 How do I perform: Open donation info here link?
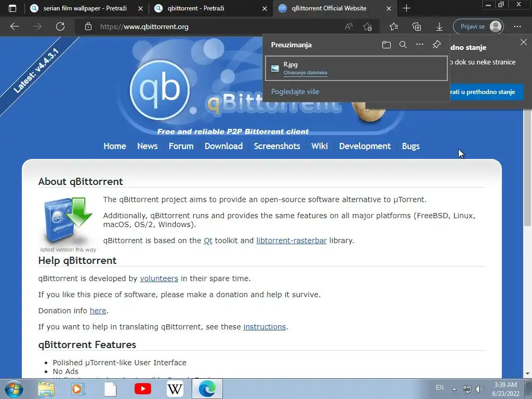[x=98, y=311]
